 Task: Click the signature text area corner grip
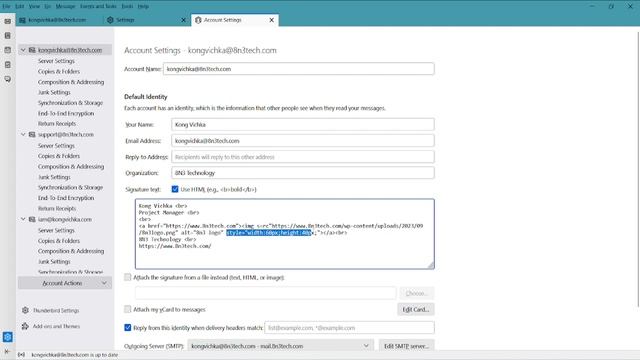coord(431,265)
